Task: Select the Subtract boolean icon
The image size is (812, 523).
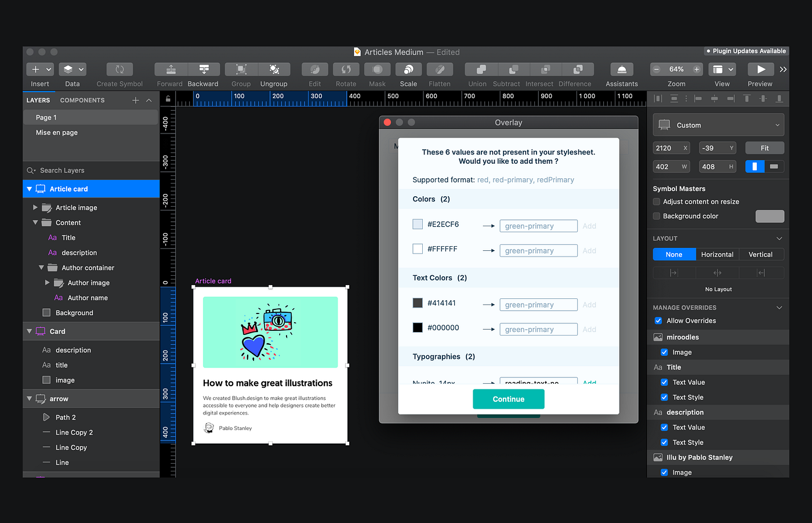Action: click(x=506, y=69)
